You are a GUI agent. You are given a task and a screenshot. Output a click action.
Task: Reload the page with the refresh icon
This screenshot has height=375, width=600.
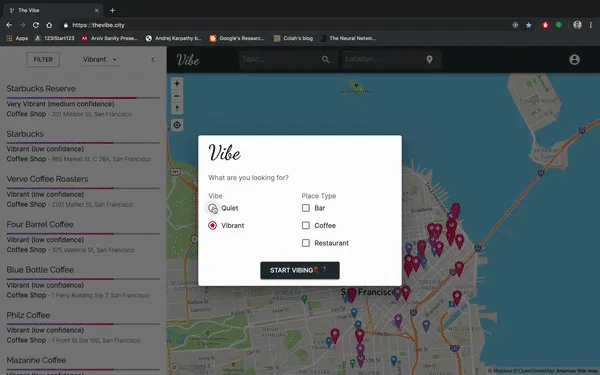pos(36,25)
